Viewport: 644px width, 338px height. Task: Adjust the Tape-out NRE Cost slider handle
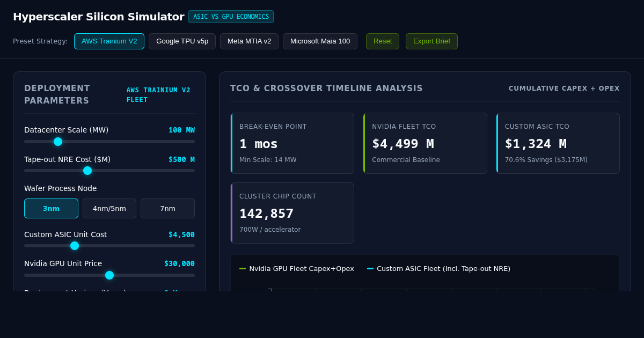point(87,171)
